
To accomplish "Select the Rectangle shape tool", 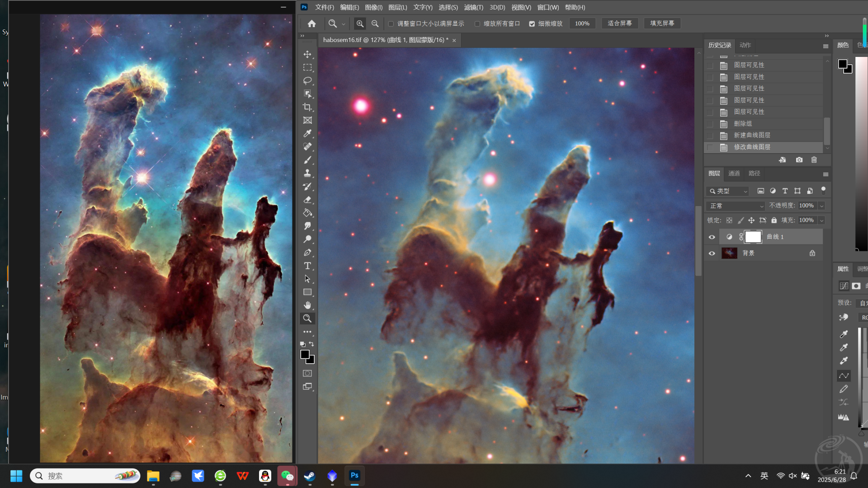I will [x=307, y=292].
